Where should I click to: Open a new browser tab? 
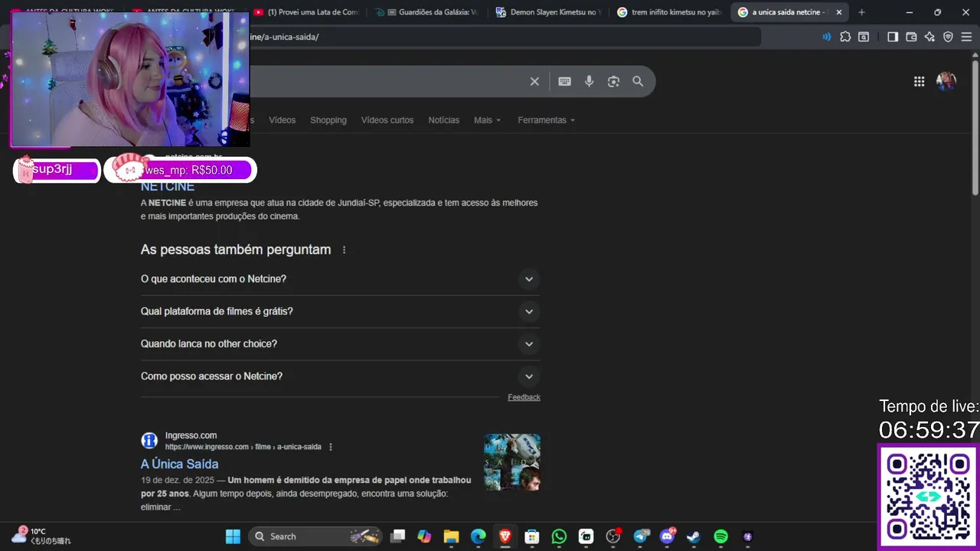pyautogui.click(x=861, y=12)
